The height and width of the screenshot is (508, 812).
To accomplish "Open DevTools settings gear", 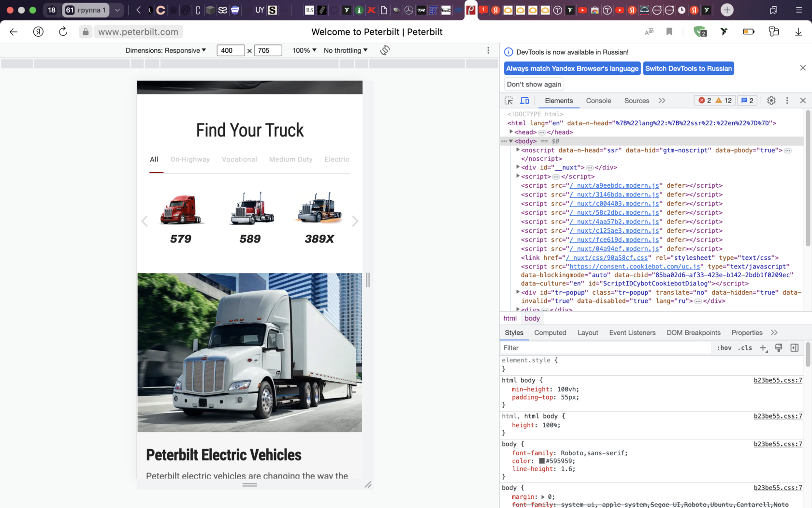I will tap(771, 101).
